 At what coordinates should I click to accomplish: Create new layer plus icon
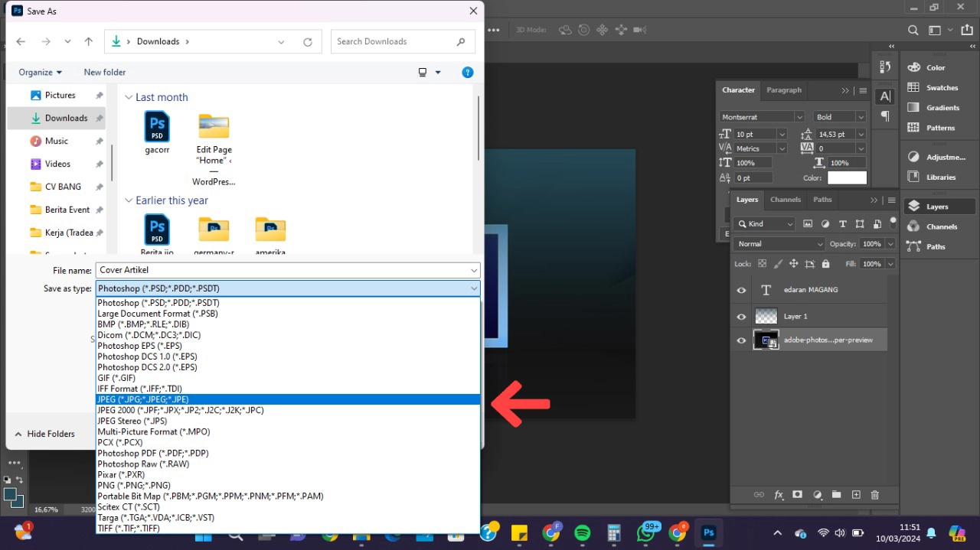coord(856,495)
